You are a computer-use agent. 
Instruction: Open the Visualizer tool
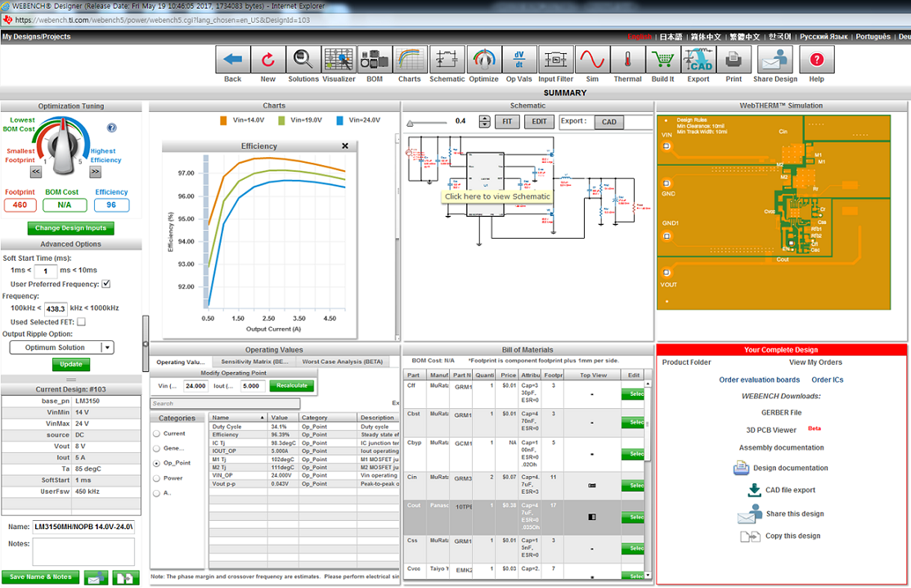(x=339, y=59)
